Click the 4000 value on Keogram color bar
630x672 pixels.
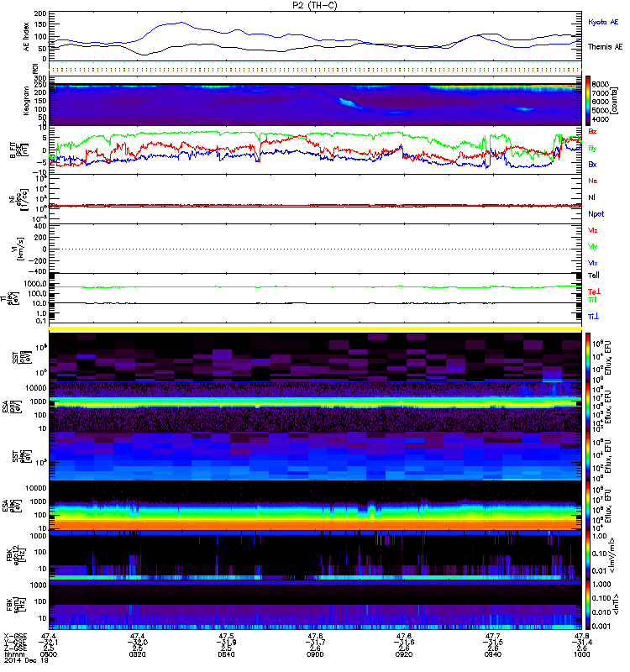[600, 119]
